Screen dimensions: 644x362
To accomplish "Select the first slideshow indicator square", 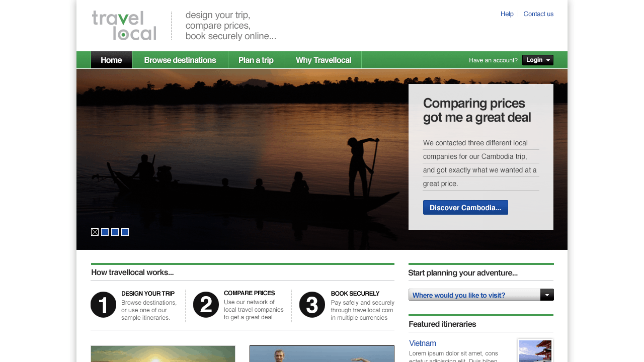I will coord(95,232).
